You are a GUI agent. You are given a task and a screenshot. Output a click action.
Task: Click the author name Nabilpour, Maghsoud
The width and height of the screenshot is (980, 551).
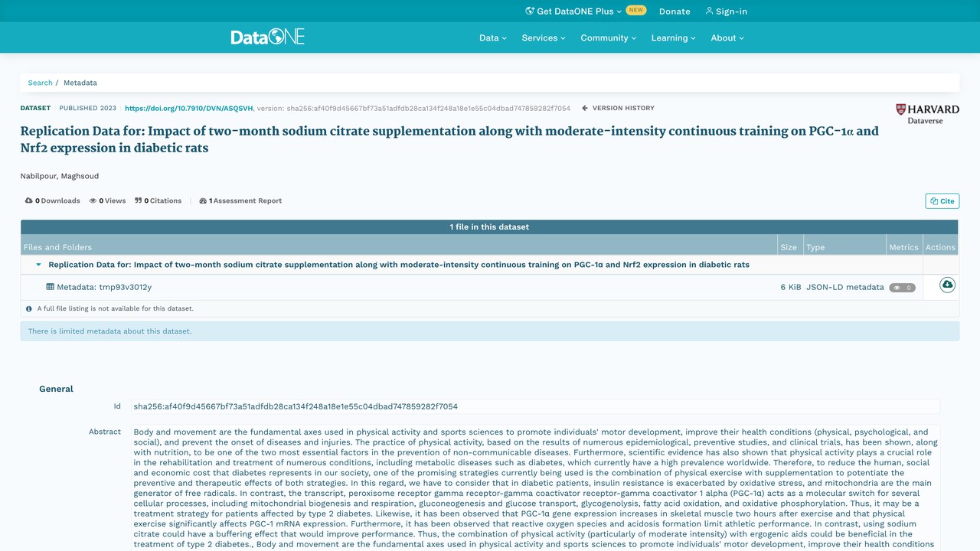click(60, 176)
